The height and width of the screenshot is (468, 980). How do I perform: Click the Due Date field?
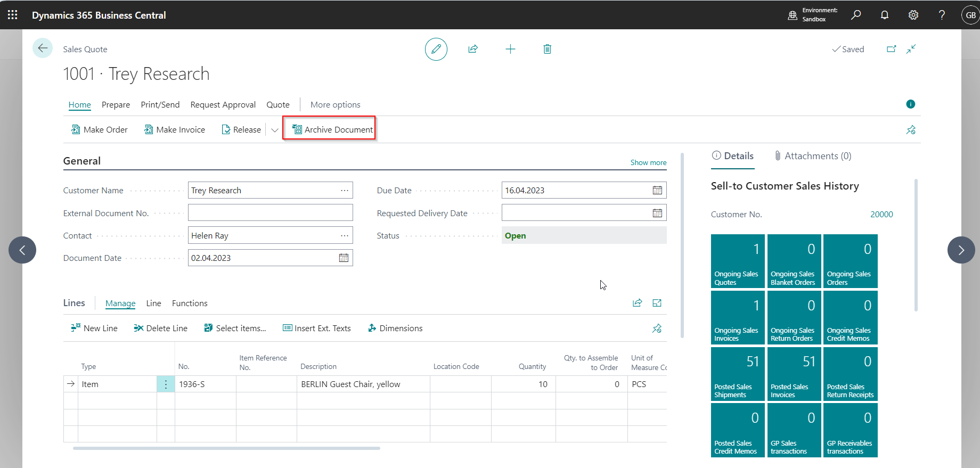584,190
